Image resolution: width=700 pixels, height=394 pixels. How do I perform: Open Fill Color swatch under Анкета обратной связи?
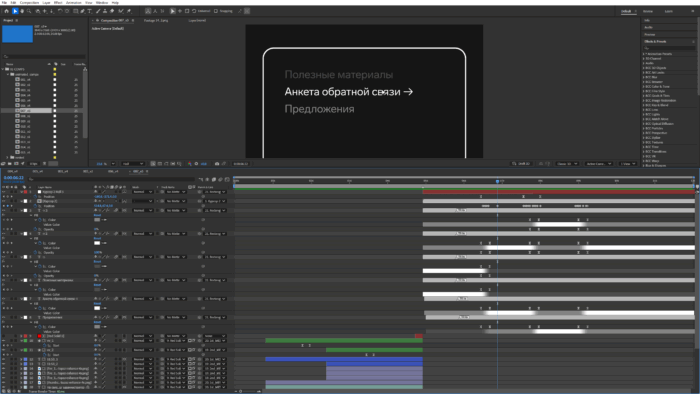tap(97, 308)
